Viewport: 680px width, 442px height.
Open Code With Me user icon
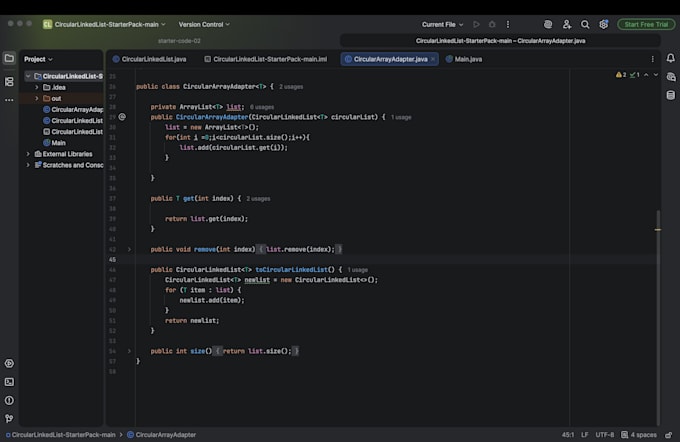(567, 24)
